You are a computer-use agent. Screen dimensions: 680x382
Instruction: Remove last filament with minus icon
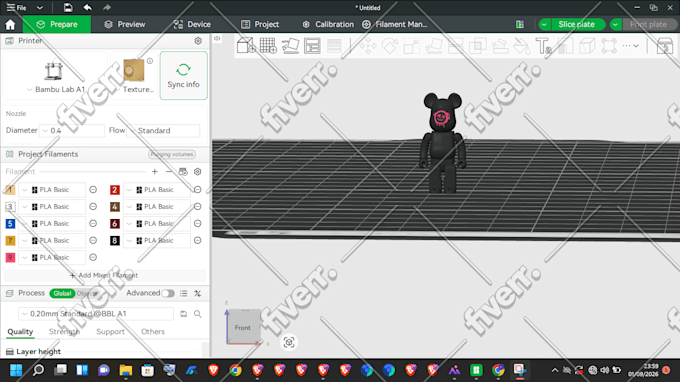169,172
